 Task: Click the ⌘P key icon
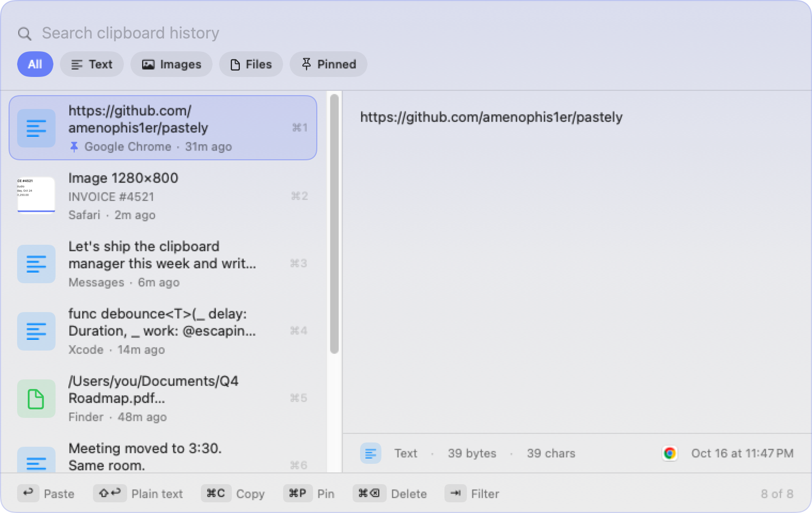[298, 493]
